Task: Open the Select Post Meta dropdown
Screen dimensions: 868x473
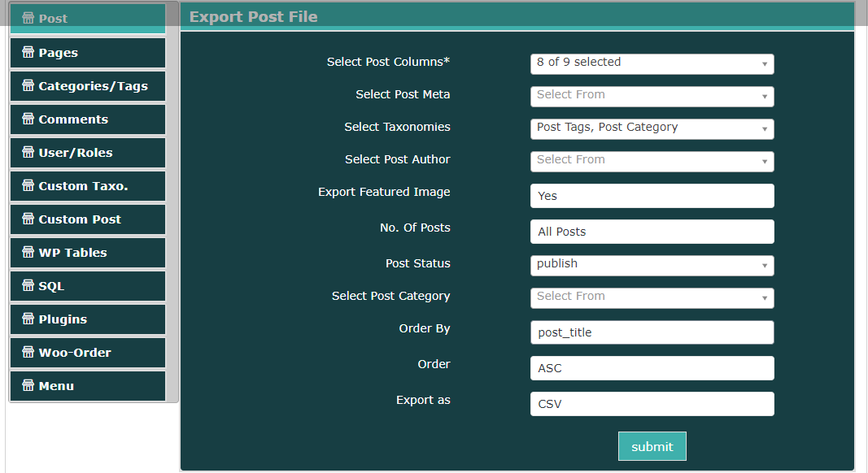Action: pos(652,96)
